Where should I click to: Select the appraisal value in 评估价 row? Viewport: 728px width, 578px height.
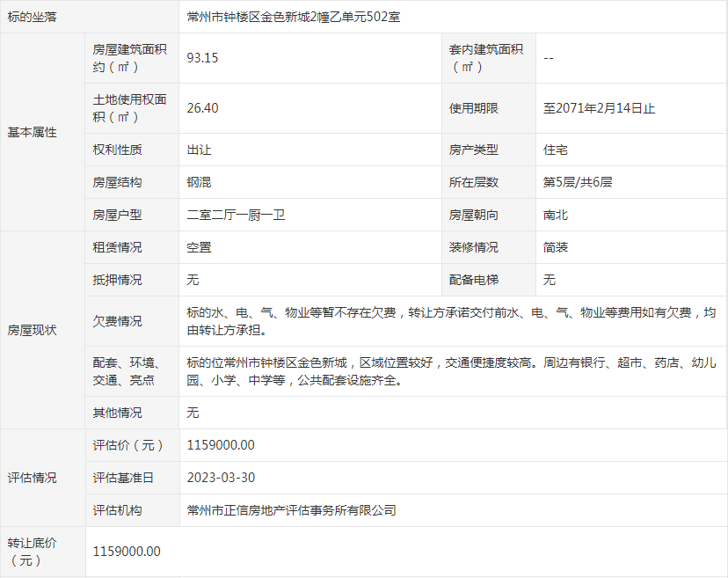click(221, 445)
